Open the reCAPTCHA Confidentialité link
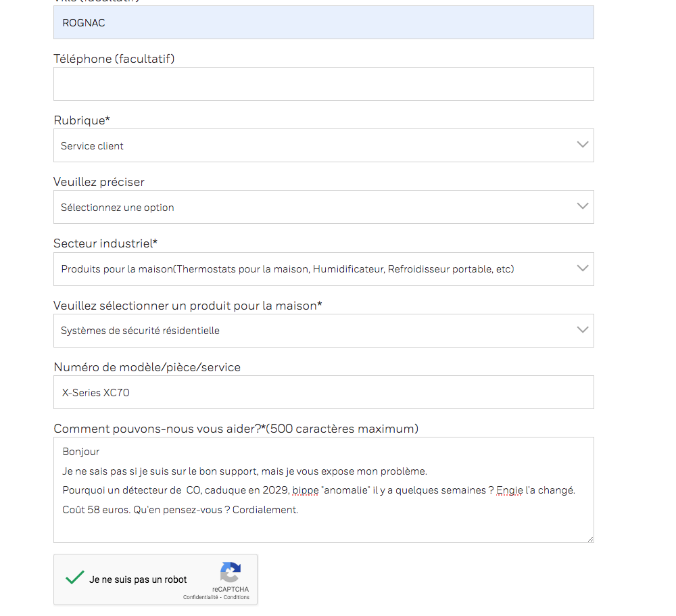 pos(201,598)
